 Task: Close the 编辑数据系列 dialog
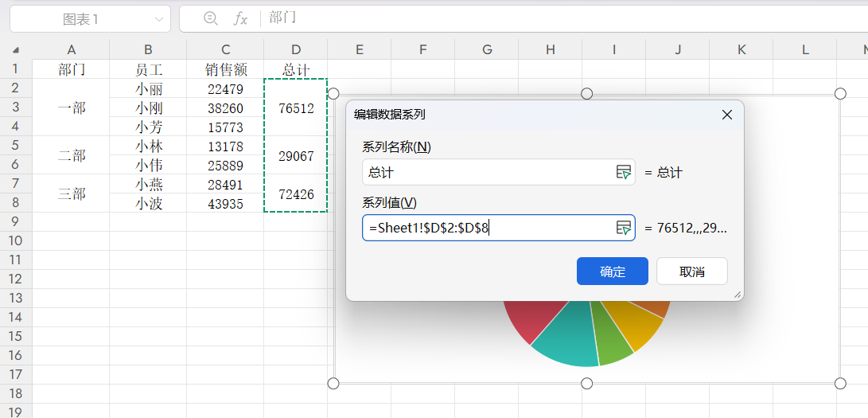coord(727,115)
